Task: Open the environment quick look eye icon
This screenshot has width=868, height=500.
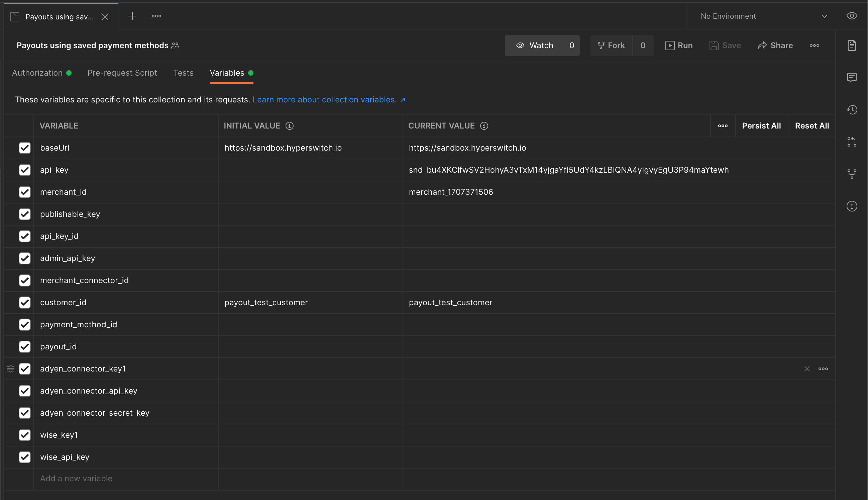Action: 852,16
